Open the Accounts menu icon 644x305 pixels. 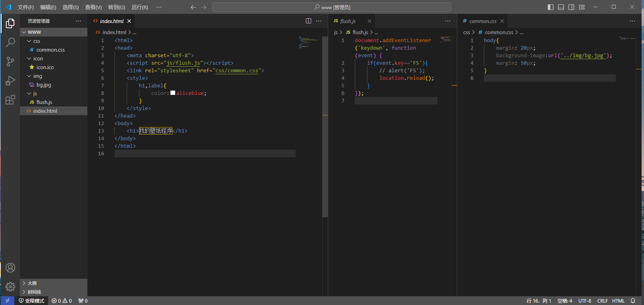click(x=10, y=268)
